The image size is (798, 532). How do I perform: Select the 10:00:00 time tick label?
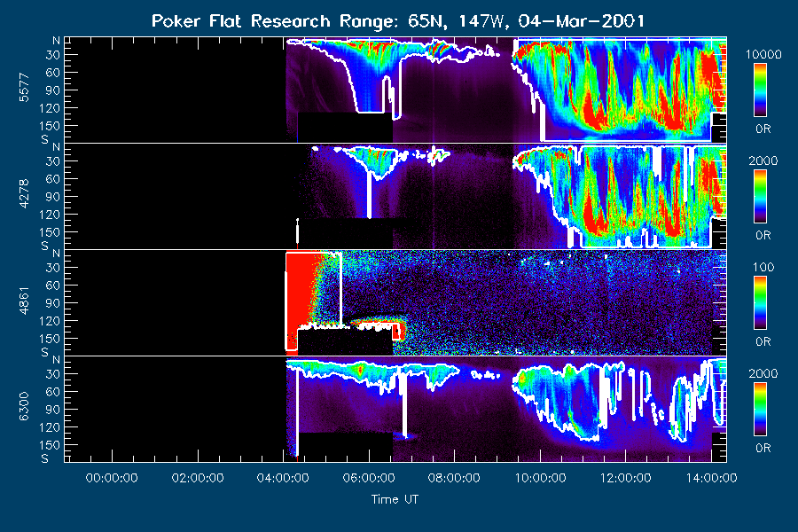[x=540, y=478]
